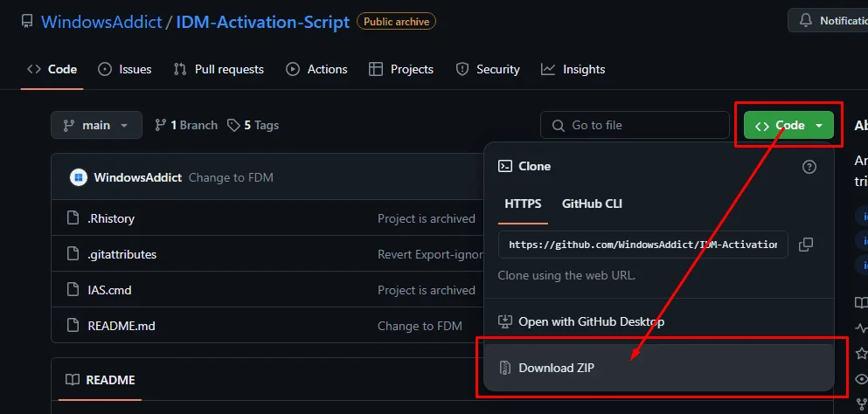Screen dimensions: 868x414
Task: Select the GitHub CLI clone tab
Action: tap(593, 204)
